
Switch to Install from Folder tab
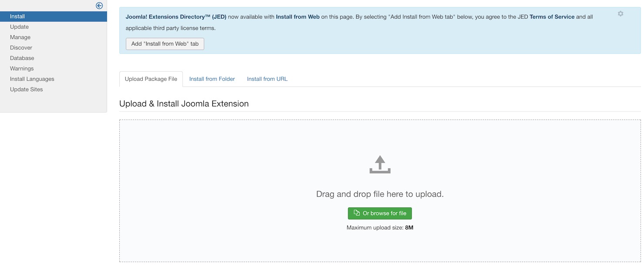[x=212, y=79]
